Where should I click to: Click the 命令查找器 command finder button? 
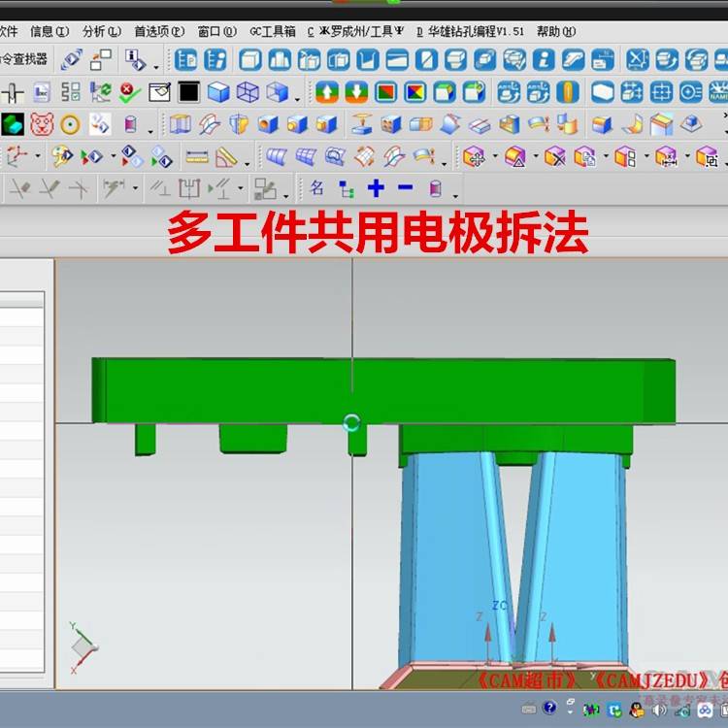pos(23,60)
